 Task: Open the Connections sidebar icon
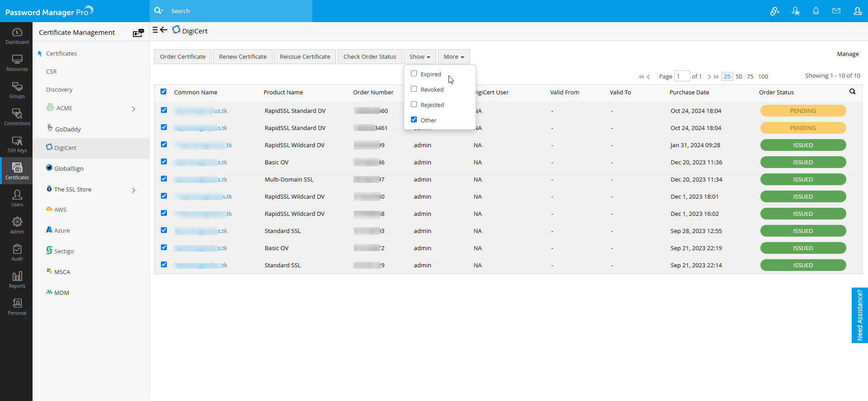click(x=17, y=117)
